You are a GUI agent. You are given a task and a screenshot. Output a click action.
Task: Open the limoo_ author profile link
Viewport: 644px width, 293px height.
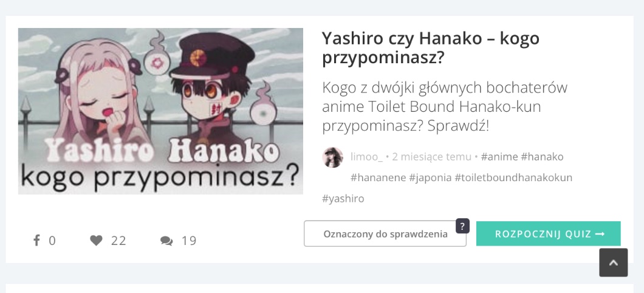coord(366,157)
